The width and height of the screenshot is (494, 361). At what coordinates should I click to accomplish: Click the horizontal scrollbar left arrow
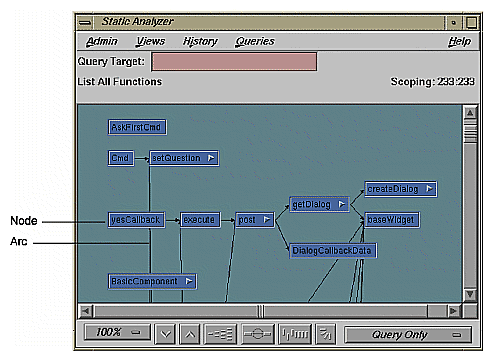pyautogui.click(x=85, y=311)
